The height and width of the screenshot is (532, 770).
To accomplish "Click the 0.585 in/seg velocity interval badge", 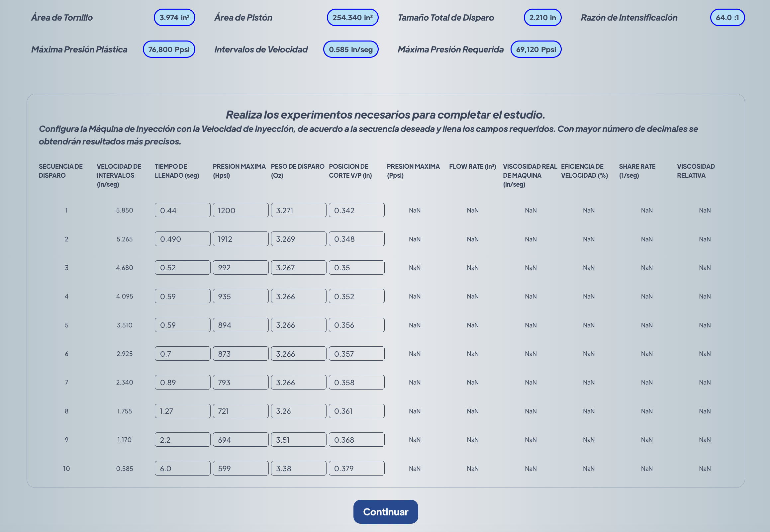I will [351, 49].
